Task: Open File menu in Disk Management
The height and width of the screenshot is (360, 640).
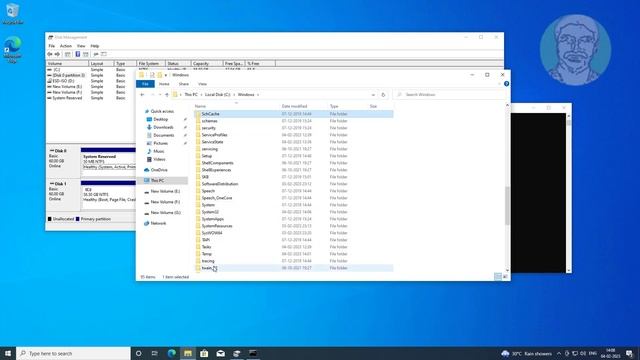Action: pyautogui.click(x=51, y=46)
